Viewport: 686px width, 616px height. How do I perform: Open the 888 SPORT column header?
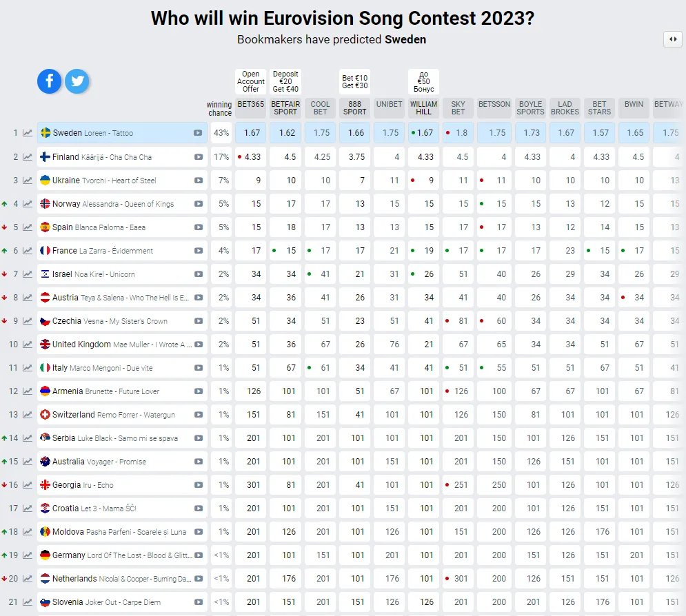click(354, 108)
